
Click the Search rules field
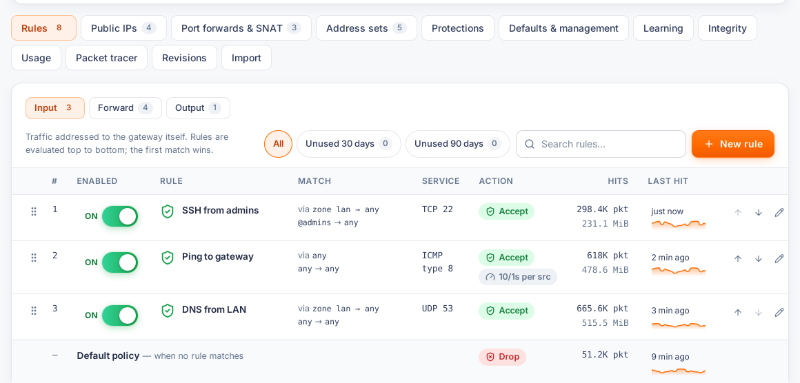[x=601, y=144]
